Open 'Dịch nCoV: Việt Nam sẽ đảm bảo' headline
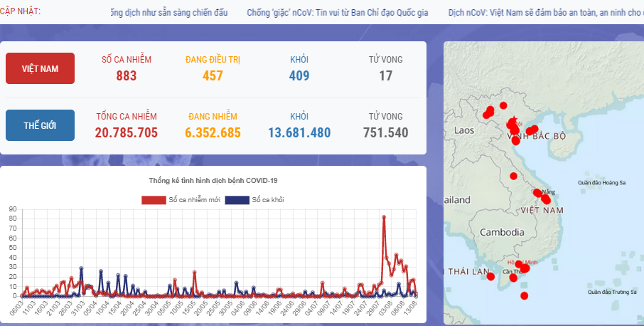Viewport: 644px width, 326px height. coord(546,12)
